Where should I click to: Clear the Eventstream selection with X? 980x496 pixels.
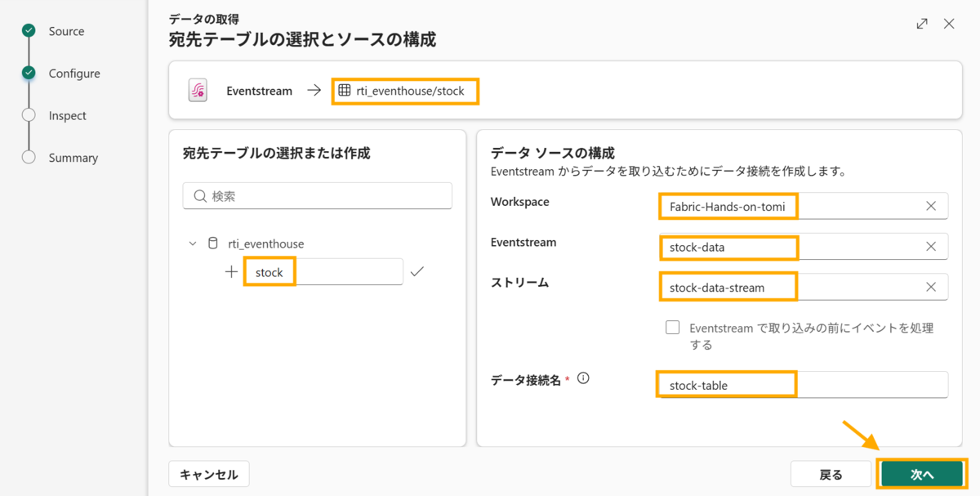931,246
